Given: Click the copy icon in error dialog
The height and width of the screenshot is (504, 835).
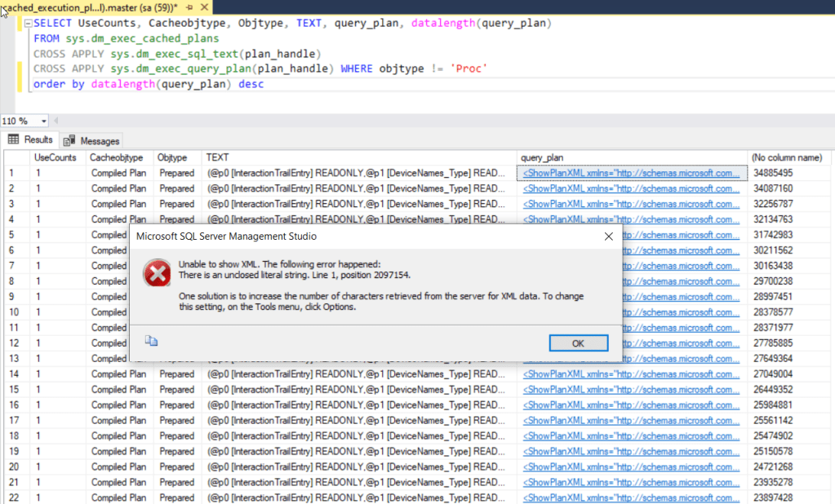Looking at the screenshot, I should [x=151, y=342].
